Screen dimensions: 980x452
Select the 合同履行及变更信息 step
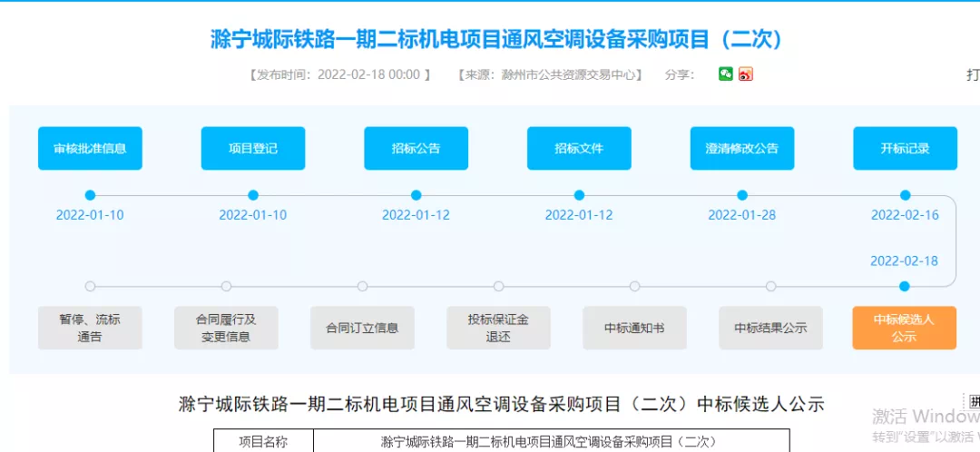[226, 328]
